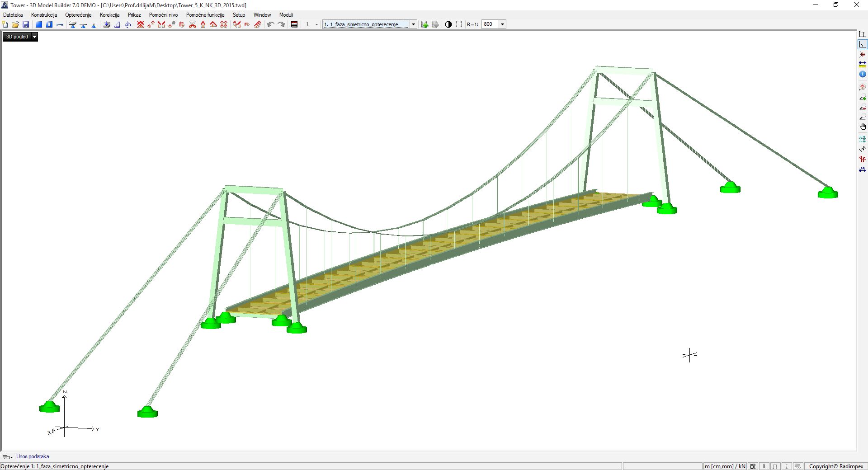Click the undo arrow icon
This screenshot has height=470, width=868.
(270, 24)
